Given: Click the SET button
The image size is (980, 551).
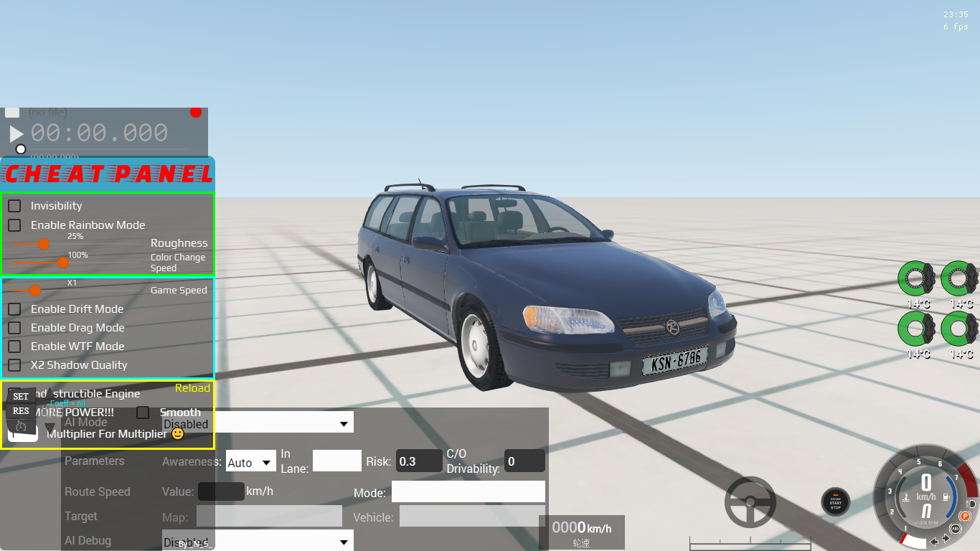Looking at the screenshot, I should pyautogui.click(x=21, y=397).
